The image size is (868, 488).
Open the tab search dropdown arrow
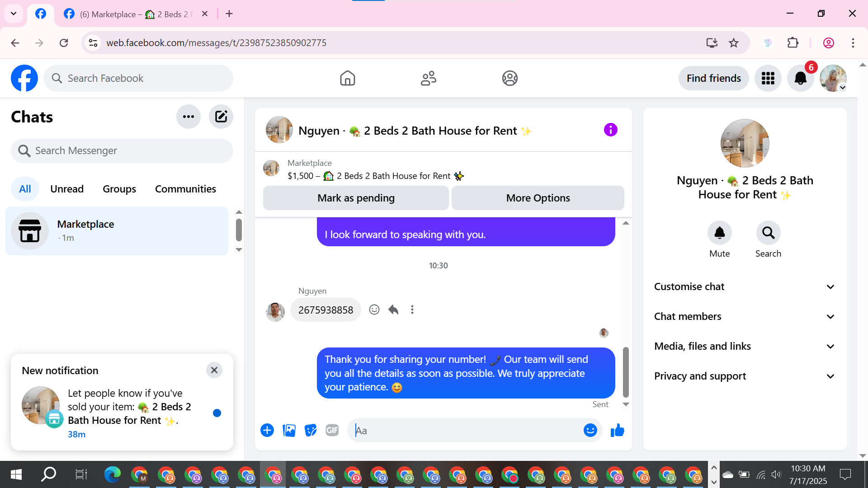point(14,14)
